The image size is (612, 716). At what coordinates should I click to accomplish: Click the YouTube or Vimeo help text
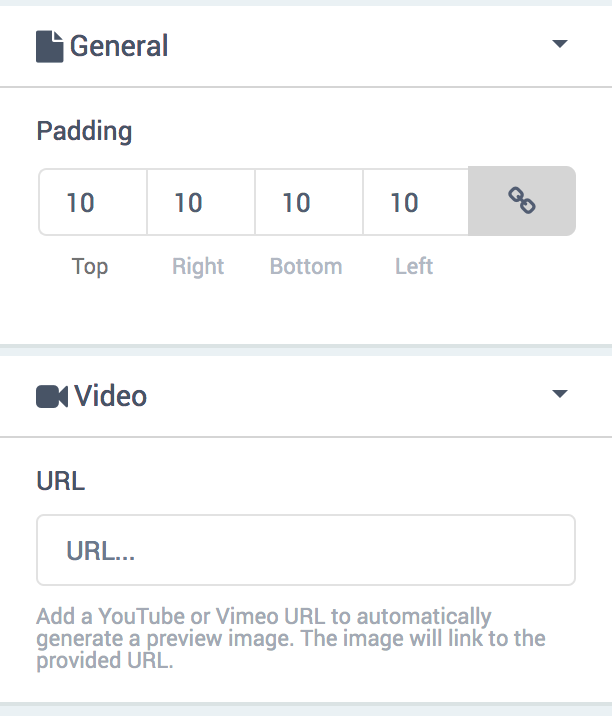click(290, 638)
